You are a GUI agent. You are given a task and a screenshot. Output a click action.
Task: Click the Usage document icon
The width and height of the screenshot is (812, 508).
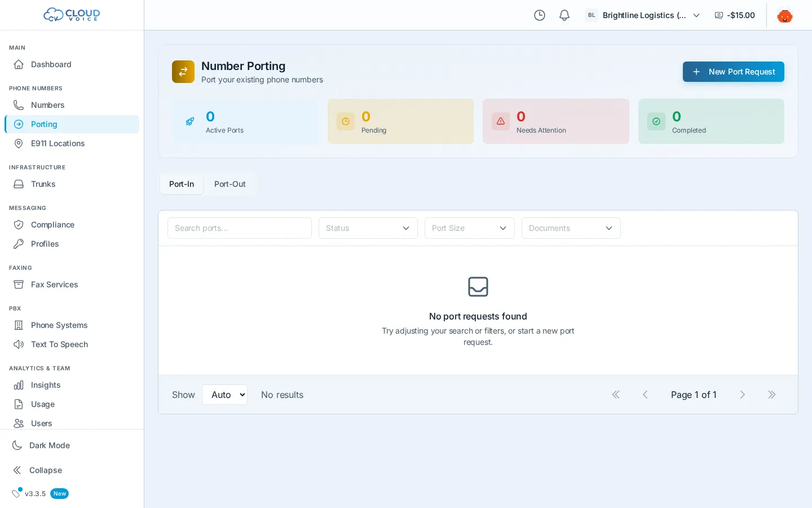[19, 404]
